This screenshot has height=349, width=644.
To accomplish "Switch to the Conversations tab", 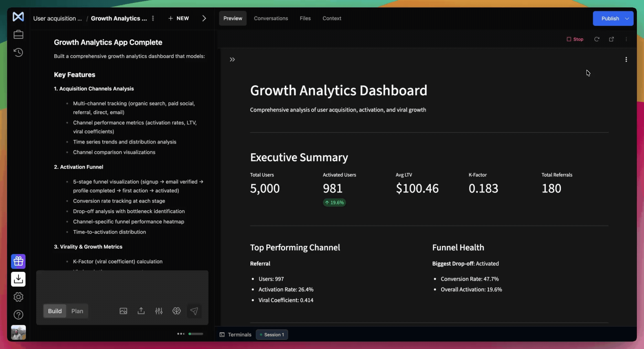I will pos(271,18).
